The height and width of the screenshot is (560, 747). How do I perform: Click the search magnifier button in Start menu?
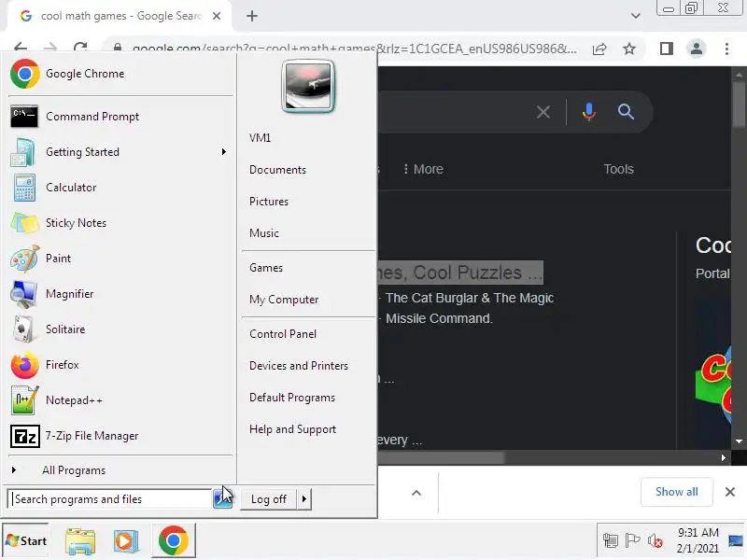pyautogui.click(x=222, y=499)
